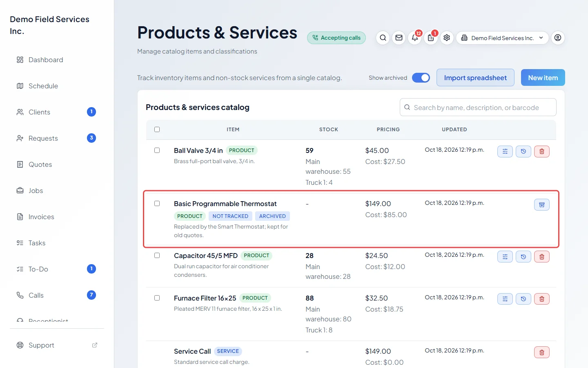This screenshot has height=368, width=588.
Task: Click the Service Call item name
Action: click(192, 351)
